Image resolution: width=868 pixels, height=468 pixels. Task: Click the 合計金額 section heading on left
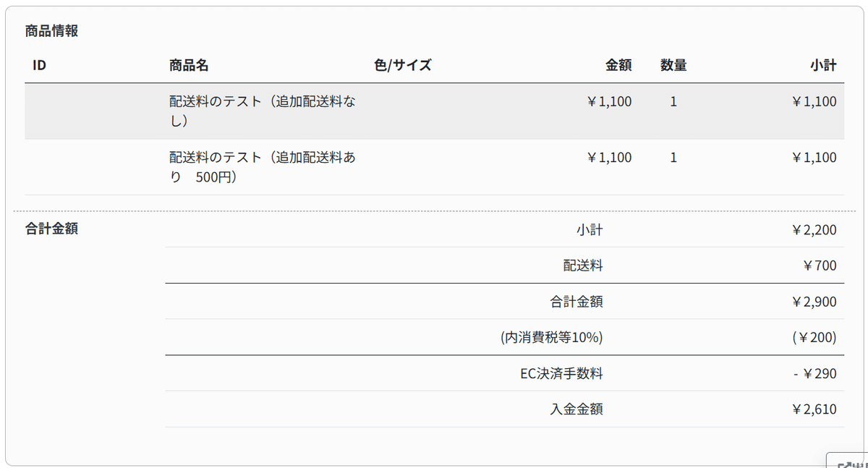51,229
